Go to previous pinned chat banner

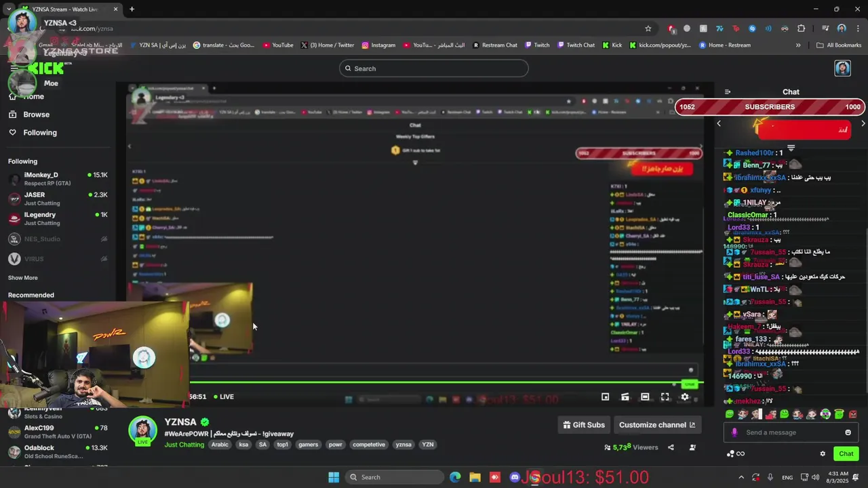click(x=719, y=123)
